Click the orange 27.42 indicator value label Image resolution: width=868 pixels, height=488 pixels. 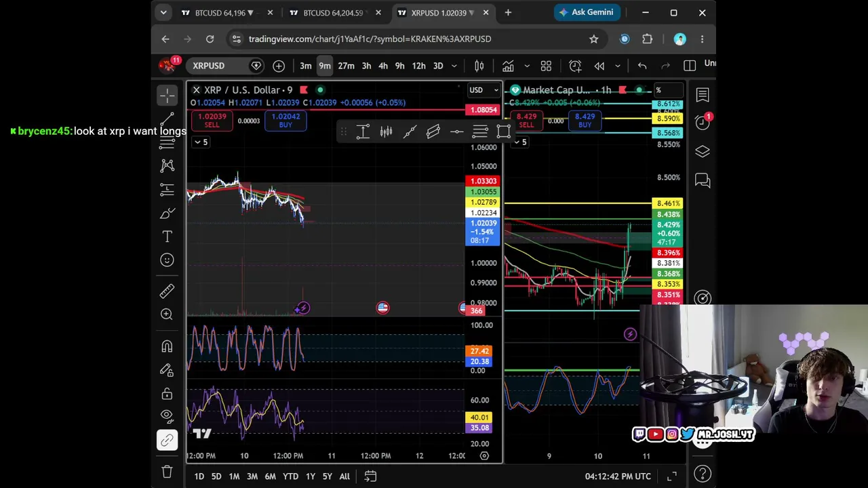point(479,351)
